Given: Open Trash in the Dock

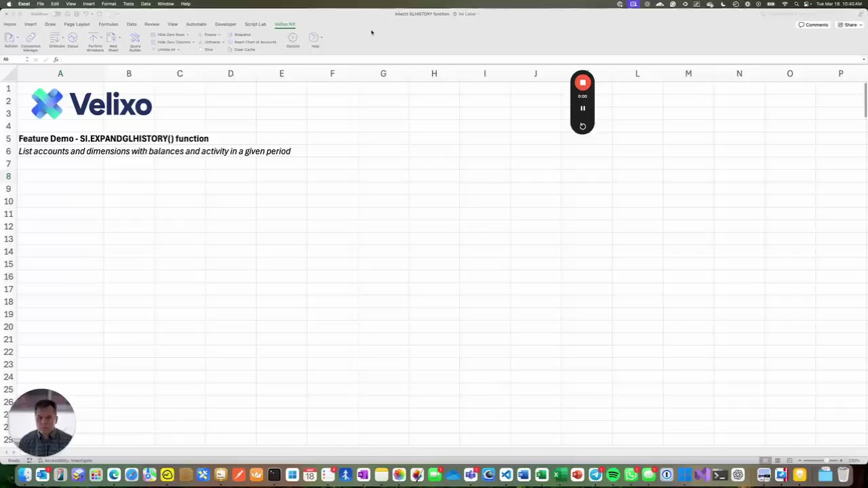Looking at the screenshot, I should [x=843, y=475].
